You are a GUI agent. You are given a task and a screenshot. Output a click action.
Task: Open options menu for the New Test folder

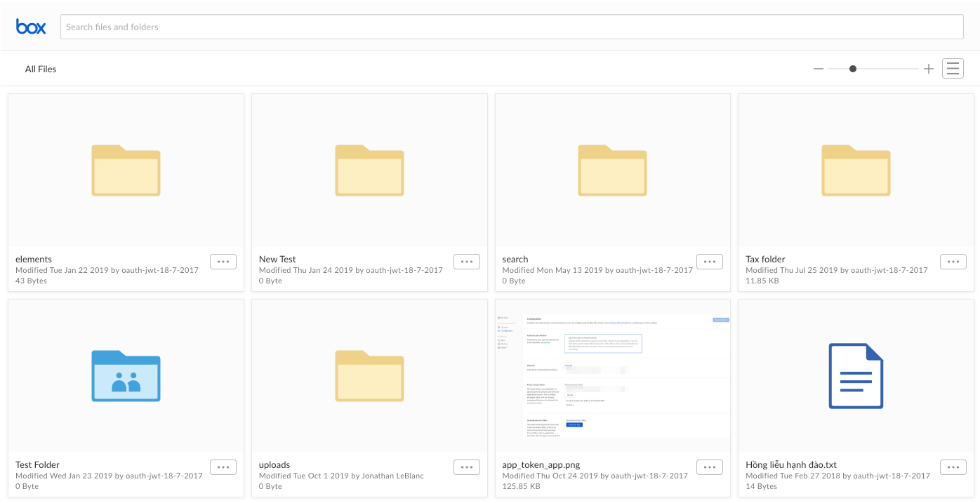click(466, 261)
